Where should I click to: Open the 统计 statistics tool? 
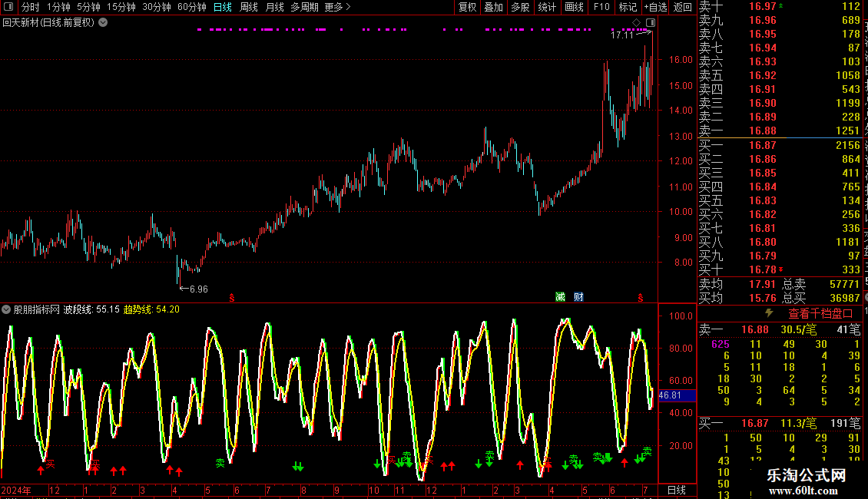coord(547,7)
